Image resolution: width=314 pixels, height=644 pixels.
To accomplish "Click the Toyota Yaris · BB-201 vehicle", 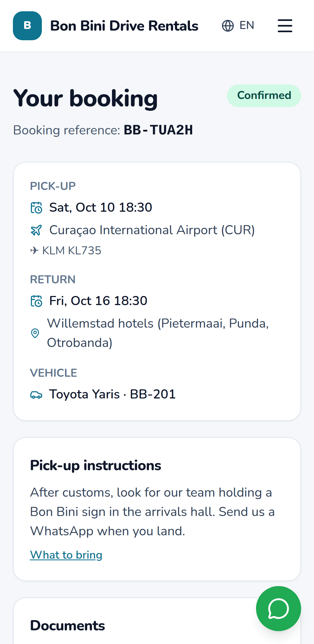I will (112, 394).
